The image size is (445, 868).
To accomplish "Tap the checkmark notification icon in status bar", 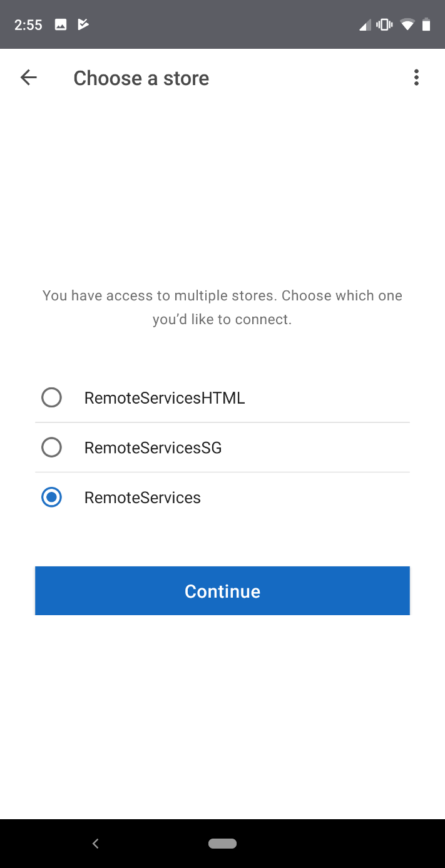I will 83,25.
